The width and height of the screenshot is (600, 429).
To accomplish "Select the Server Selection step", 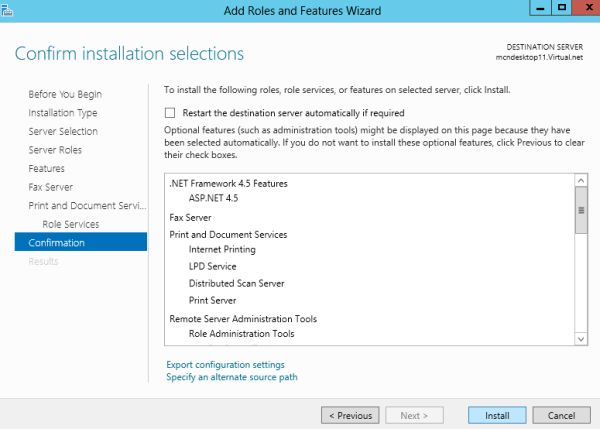I will pos(63,131).
